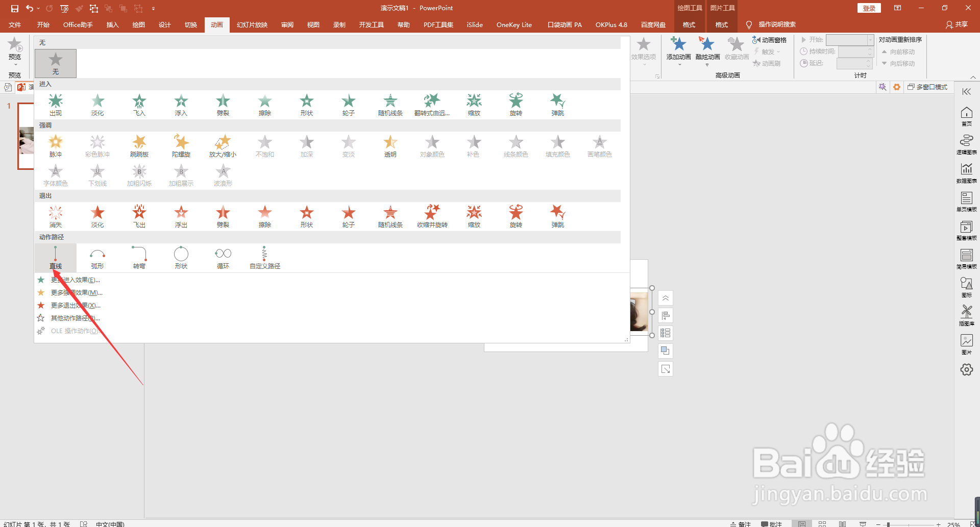Open the 首页 sidebar home icon
The width and height of the screenshot is (980, 527).
click(967, 116)
